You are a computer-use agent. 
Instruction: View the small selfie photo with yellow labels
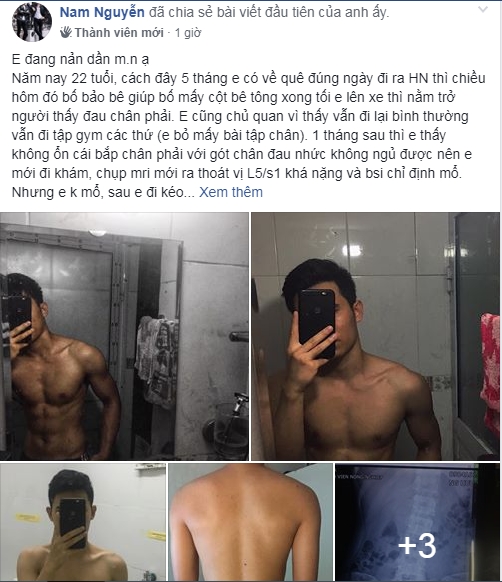pyautogui.click(x=83, y=522)
